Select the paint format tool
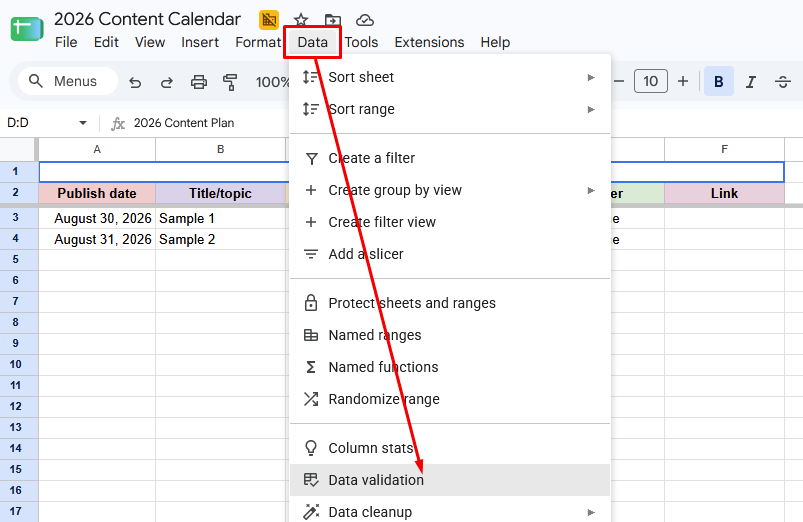The height and width of the screenshot is (522, 803). 230,82
